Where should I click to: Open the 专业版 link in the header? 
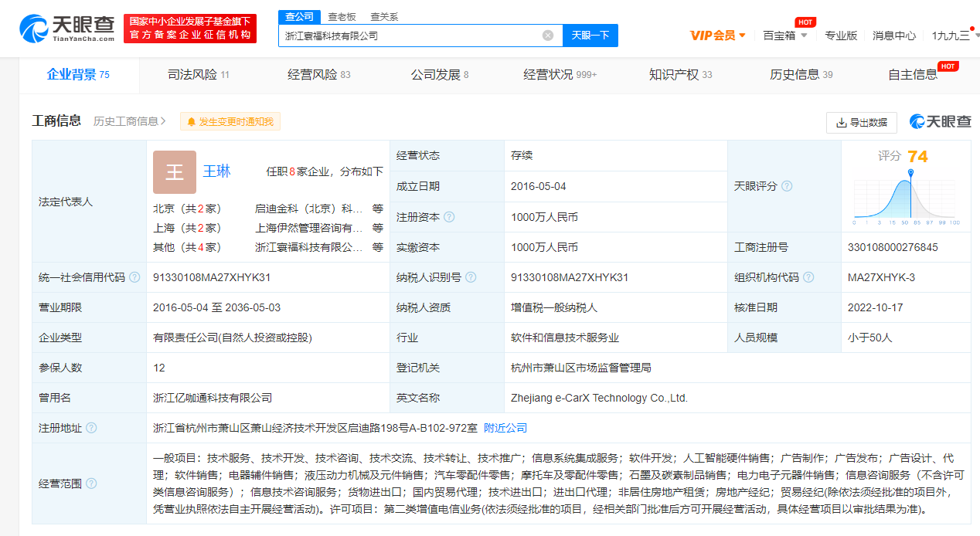click(x=841, y=36)
